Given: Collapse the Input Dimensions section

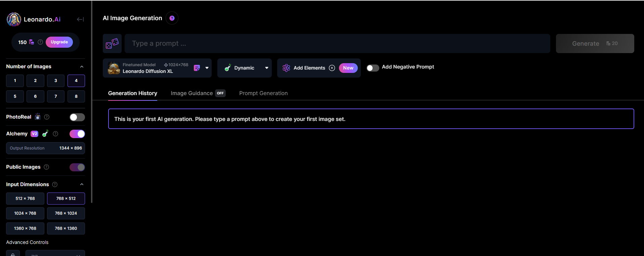Looking at the screenshot, I should point(82,184).
